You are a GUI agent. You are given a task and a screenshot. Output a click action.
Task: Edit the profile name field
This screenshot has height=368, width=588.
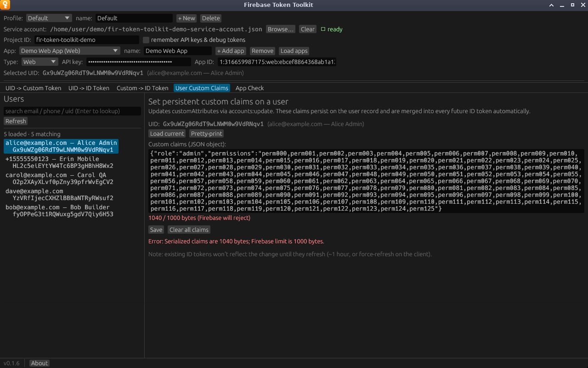coord(134,18)
